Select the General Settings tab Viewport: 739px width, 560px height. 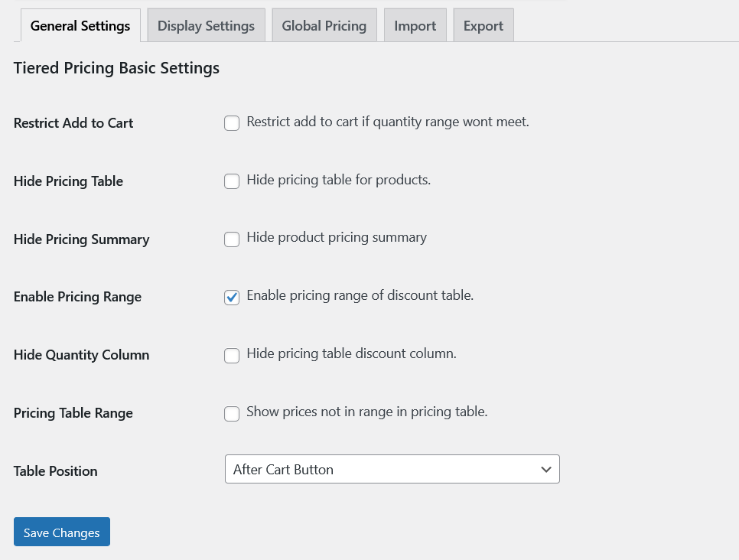(80, 26)
